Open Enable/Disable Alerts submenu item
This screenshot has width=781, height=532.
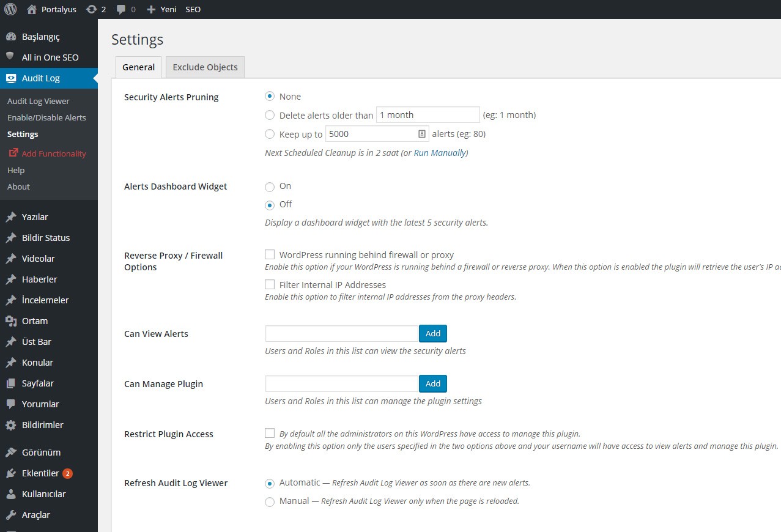pyautogui.click(x=46, y=117)
